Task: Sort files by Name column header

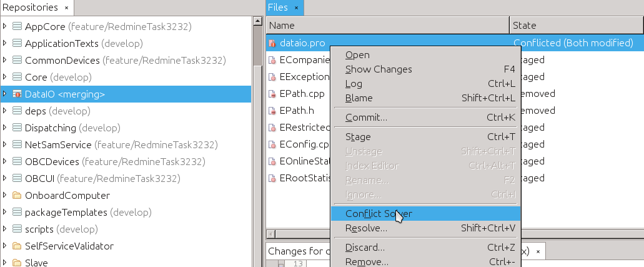Action: click(x=387, y=26)
